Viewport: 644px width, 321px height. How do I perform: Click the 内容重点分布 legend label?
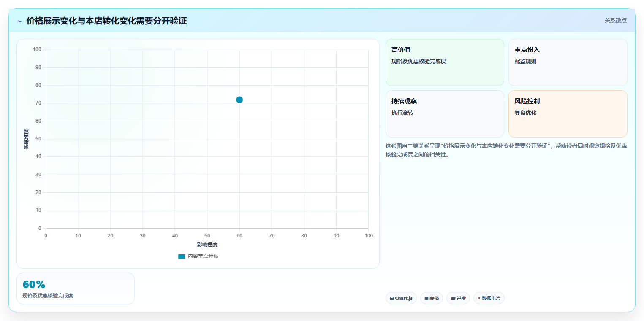coord(203,256)
